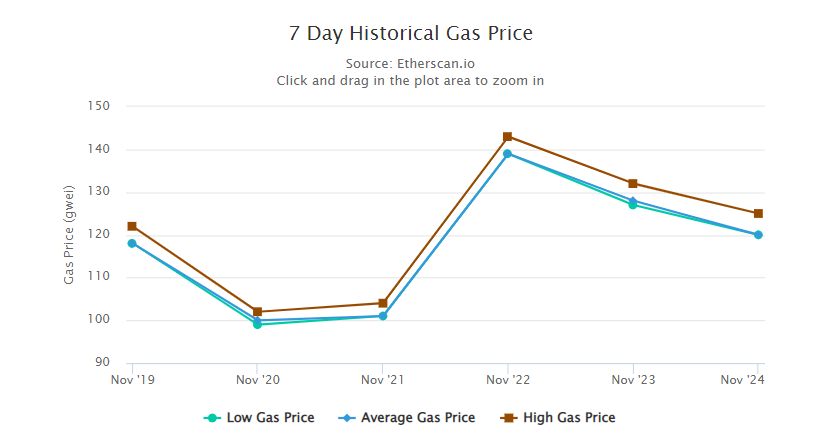Click High Gas Price square at Nov '21
This screenshot has width=816, height=440.
click(383, 303)
